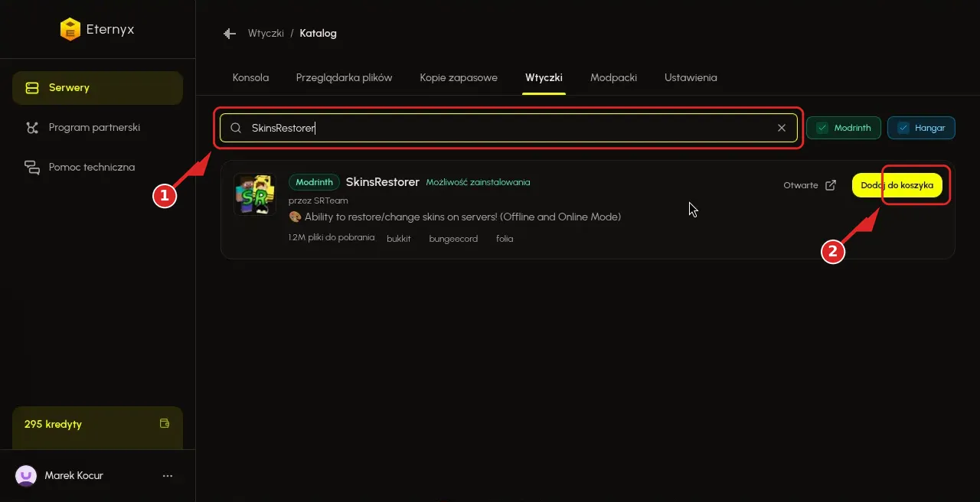The image size is (980, 502).
Task: Click the palette emoji in plugin description
Action: pos(295,217)
